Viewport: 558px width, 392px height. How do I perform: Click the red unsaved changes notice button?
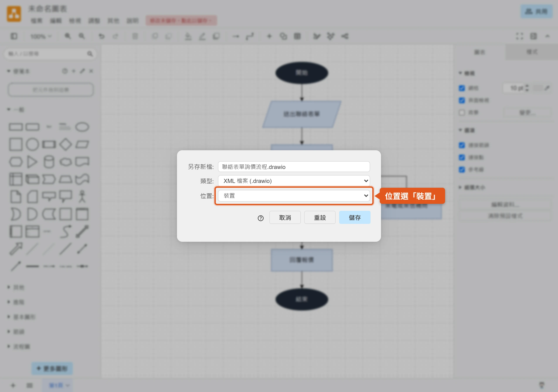[181, 20]
